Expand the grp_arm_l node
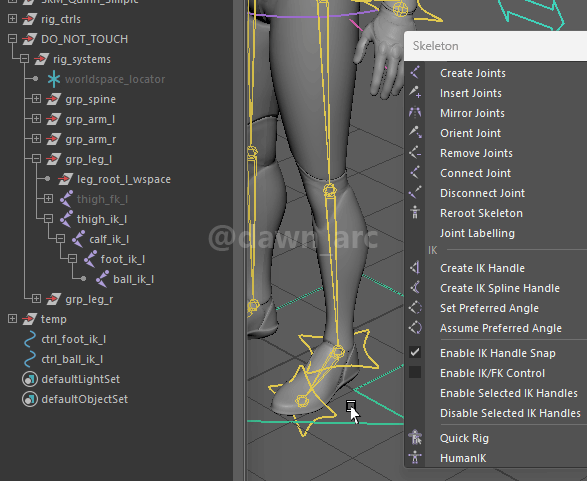Viewport: 587px width, 481px height. [36, 118]
